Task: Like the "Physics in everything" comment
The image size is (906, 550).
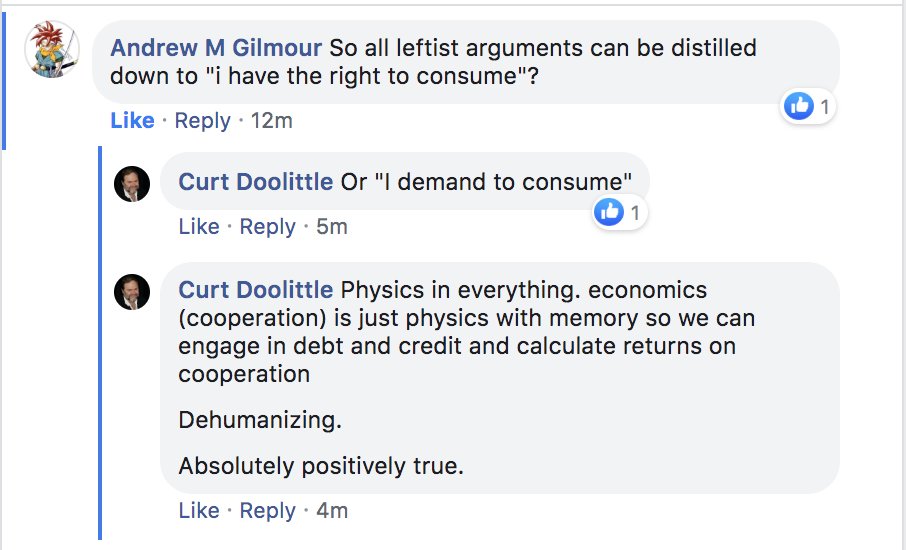Action: click(198, 511)
